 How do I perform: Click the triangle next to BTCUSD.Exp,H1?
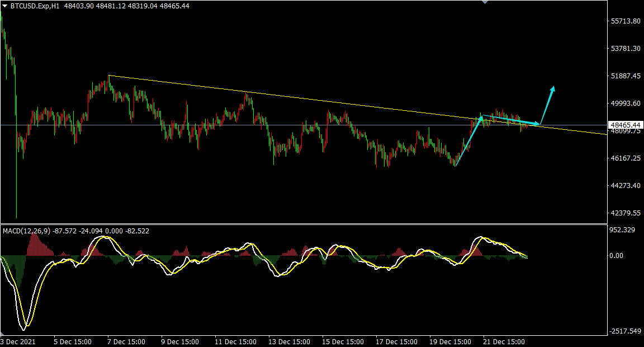click(4, 6)
